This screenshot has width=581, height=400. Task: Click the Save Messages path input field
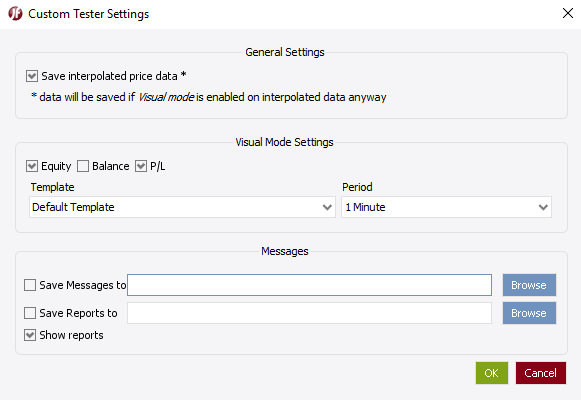(x=309, y=285)
